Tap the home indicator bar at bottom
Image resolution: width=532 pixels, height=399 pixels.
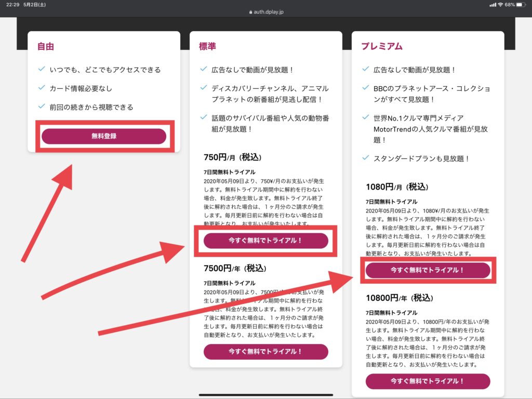click(x=266, y=395)
